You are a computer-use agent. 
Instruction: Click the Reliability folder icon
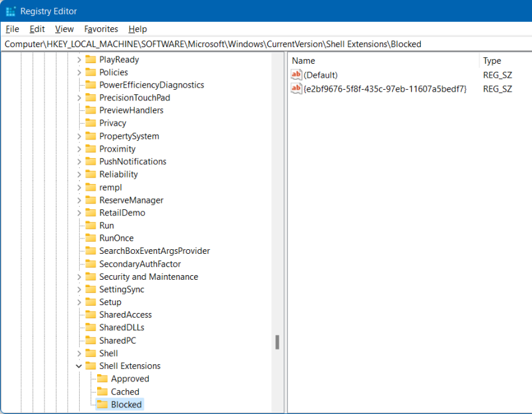point(90,174)
